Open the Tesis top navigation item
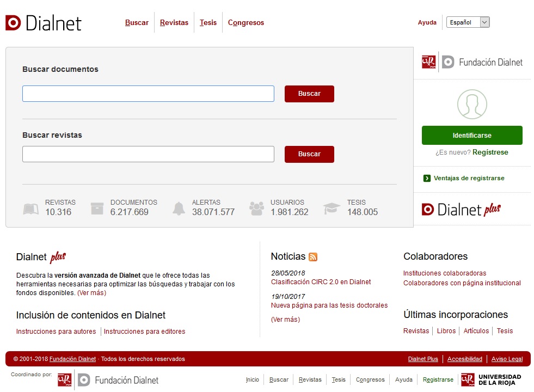Screen dimensions: 534x392 pos(208,23)
